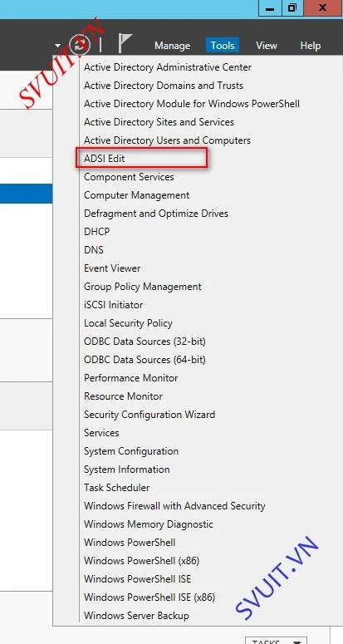Restore down the window
The width and height of the screenshot is (343, 644).
pos(292,7)
